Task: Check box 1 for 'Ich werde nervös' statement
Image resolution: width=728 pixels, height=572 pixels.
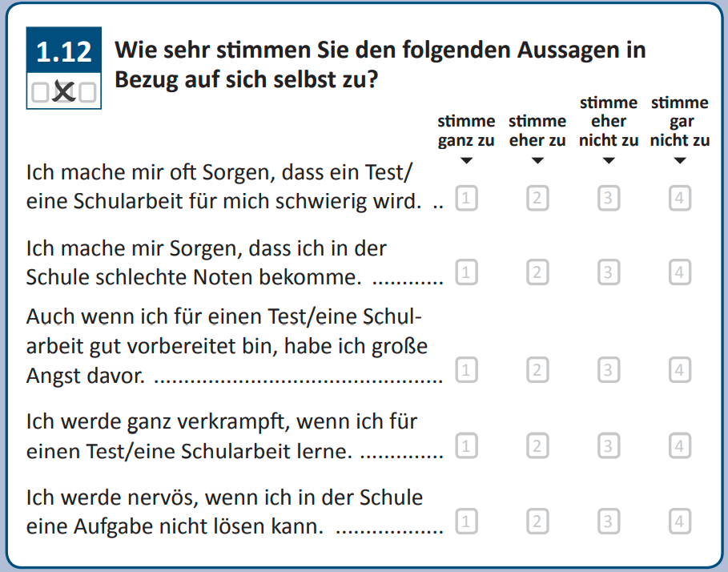Action: (x=466, y=523)
